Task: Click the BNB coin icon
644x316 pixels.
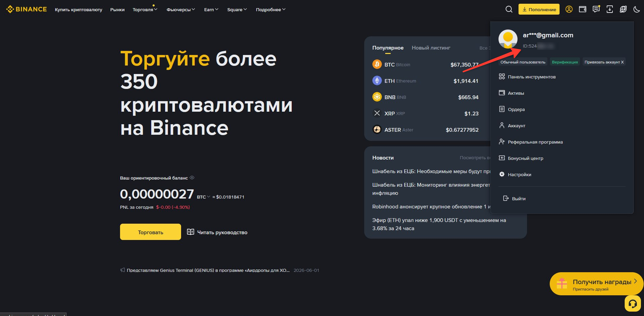Action: [x=377, y=97]
